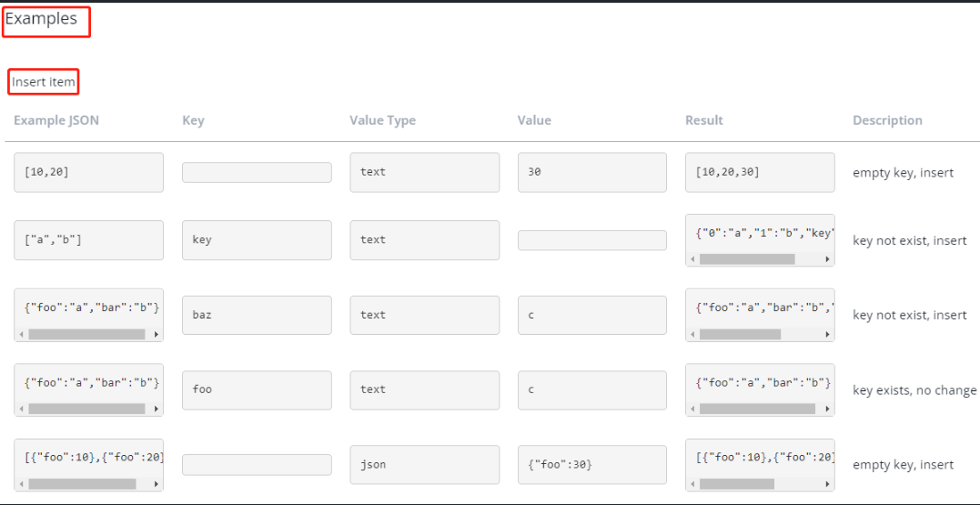The image size is (980, 505).
Task: Click right scroll arrow of baz row Example JSON
Action: point(156,334)
